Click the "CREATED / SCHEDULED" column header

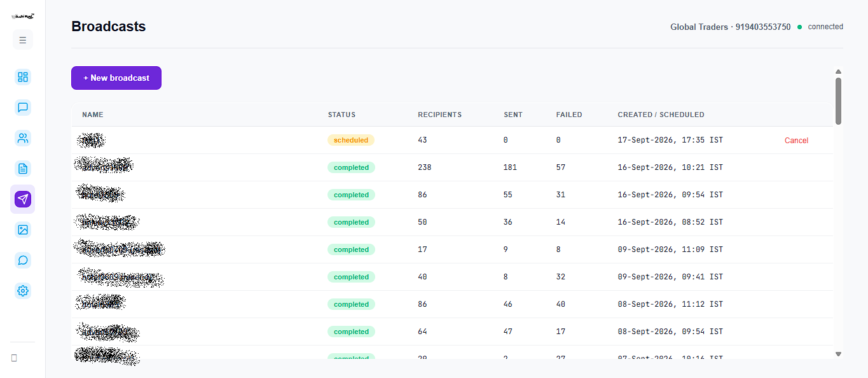(661, 115)
